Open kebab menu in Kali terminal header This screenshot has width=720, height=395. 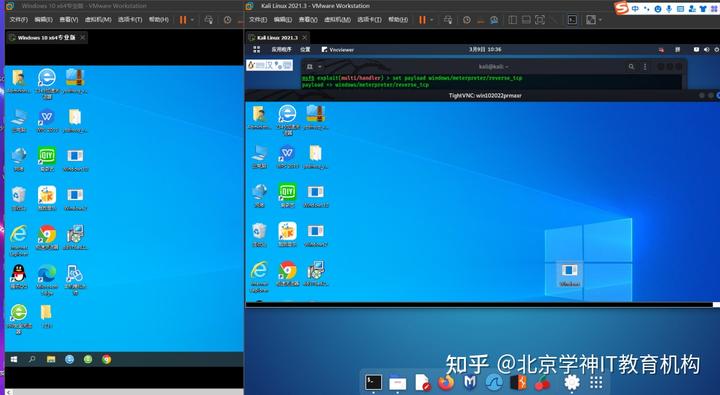coord(645,67)
